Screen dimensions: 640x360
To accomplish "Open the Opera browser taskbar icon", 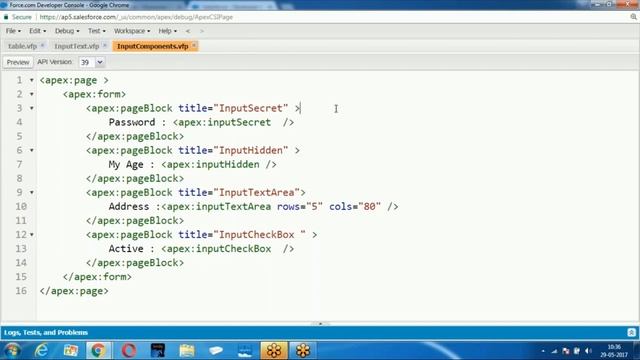I will pyautogui.click(x=129, y=351).
